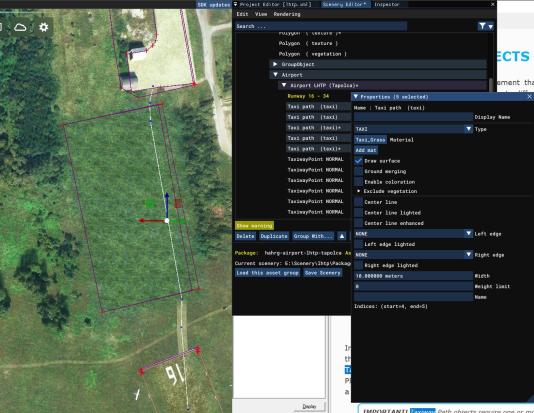The image size is (534, 413).
Task: Click the Delete button
Action: [x=245, y=236]
